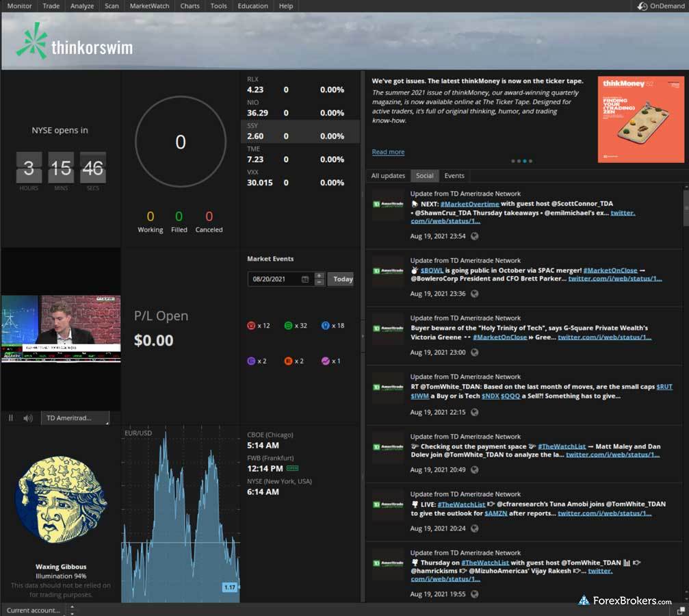Viewport: 689px width, 616px height.
Task: Click the pink event icon marked x 1
Action: point(325,361)
